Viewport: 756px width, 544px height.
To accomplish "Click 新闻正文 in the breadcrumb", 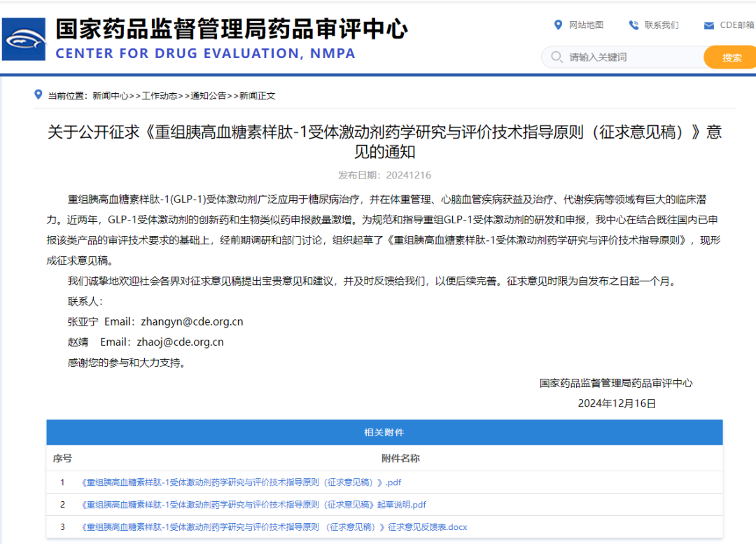I will pyautogui.click(x=258, y=95).
